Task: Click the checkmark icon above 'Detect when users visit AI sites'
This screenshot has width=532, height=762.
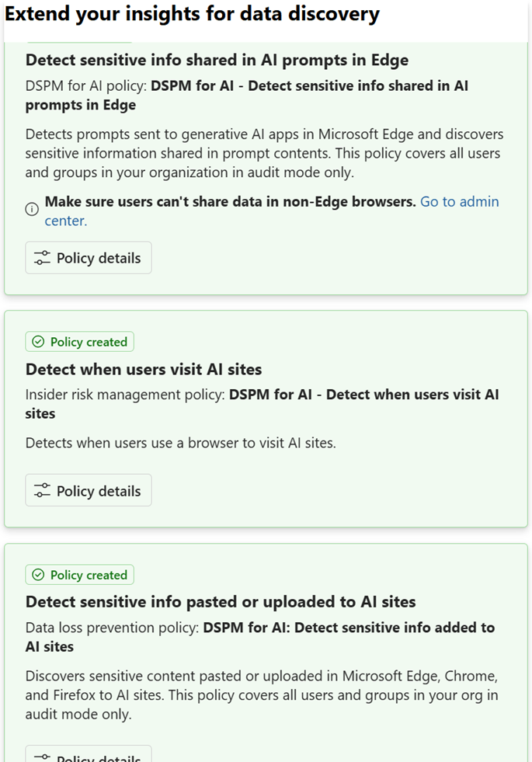Action: click(38, 342)
